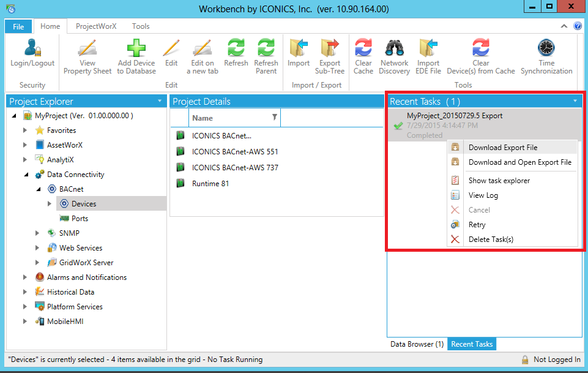Select the ICONICS BACnet-AWS 551 row

pos(235,152)
